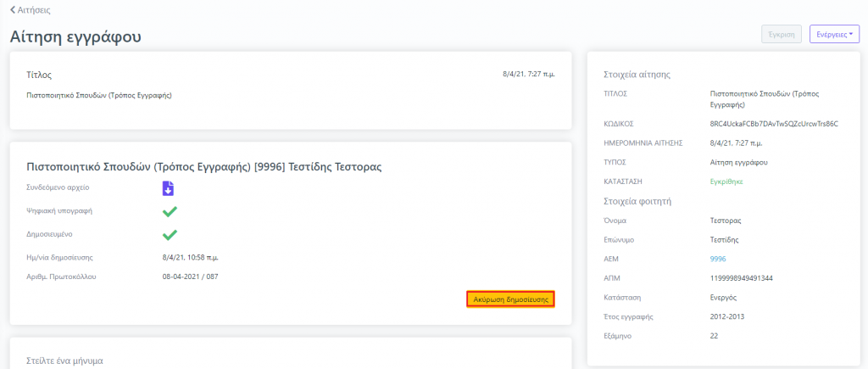Click the Όνομα value Τεστορας
868x369 pixels.
click(726, 221)
